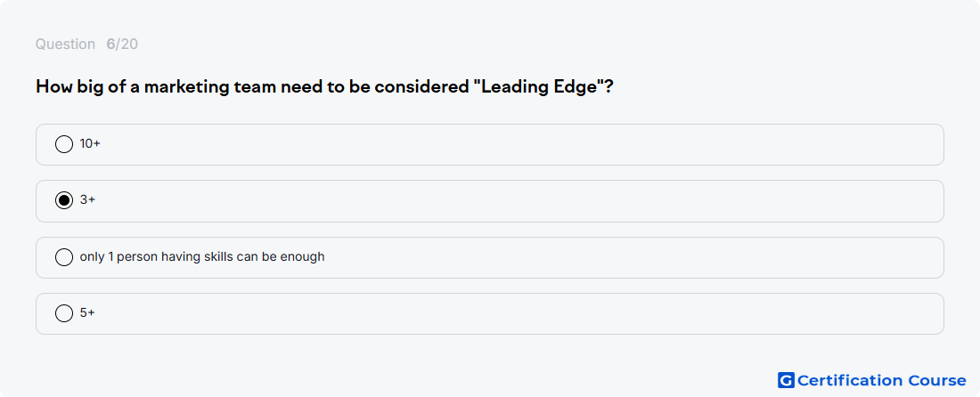Choose the 5+ radio button
Screen dimensions: 980x397
[x=64, y=312]
